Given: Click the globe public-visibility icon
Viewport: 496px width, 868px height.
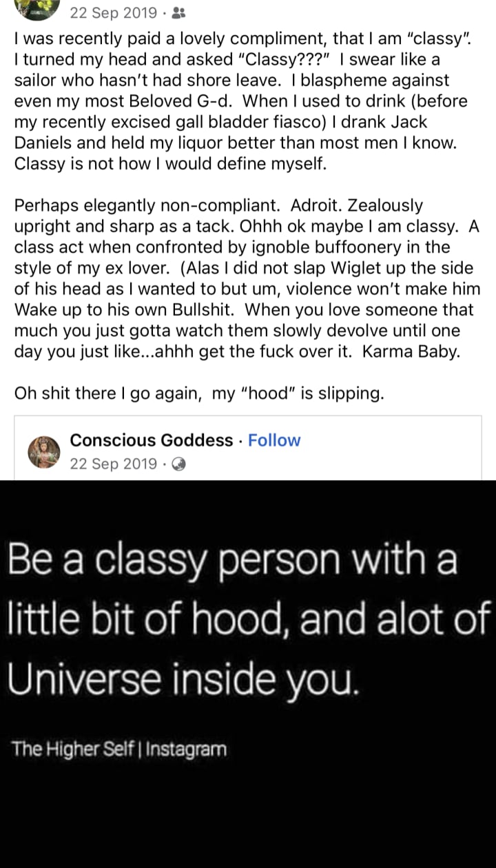Looking at the screenshot, I should pyautogui.click(x=178, y=464).
